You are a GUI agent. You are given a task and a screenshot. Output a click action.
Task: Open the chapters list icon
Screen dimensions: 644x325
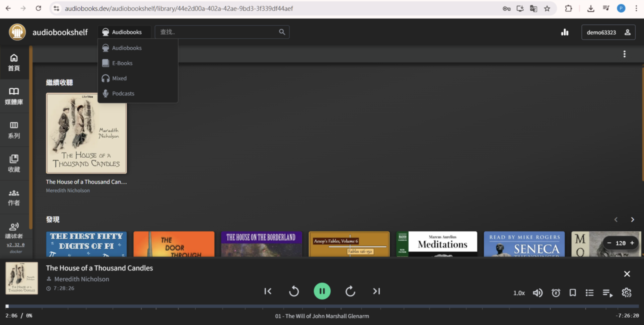(590, 293)
